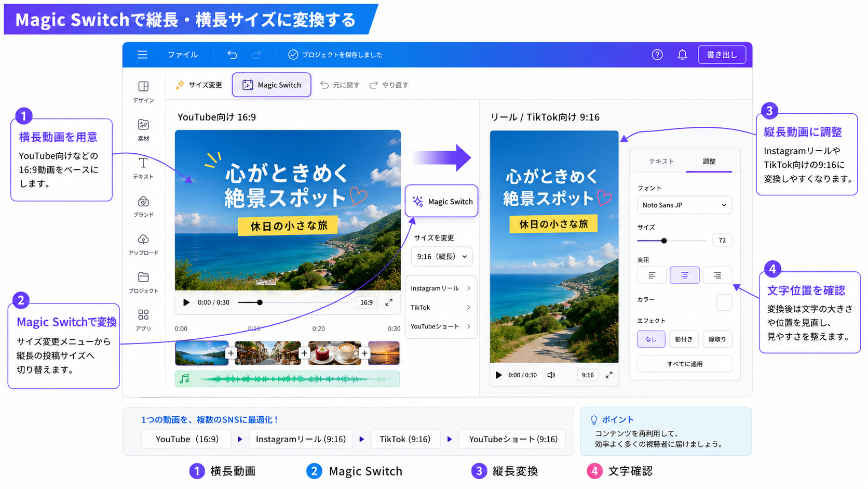This screenshot has width=868, height=489.
Task: Set text alignment to center
Action: coord(684,275)
